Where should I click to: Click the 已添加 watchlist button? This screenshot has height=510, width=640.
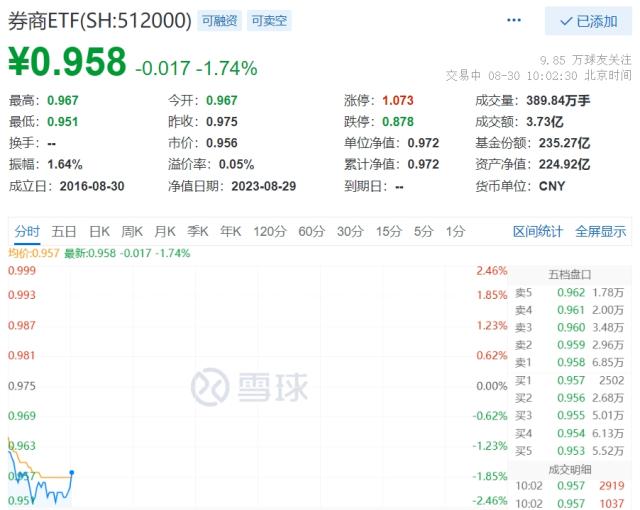(x=588, y=21)
